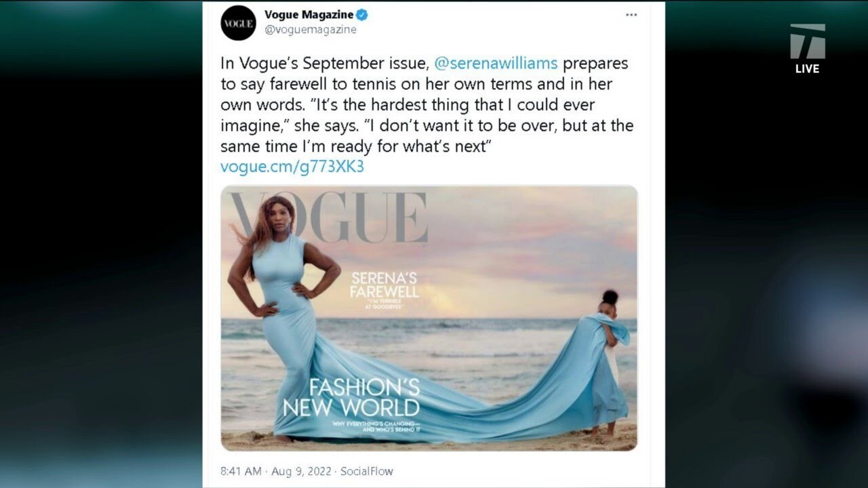Click the Tennis Channel logo icon

(808, 42)
